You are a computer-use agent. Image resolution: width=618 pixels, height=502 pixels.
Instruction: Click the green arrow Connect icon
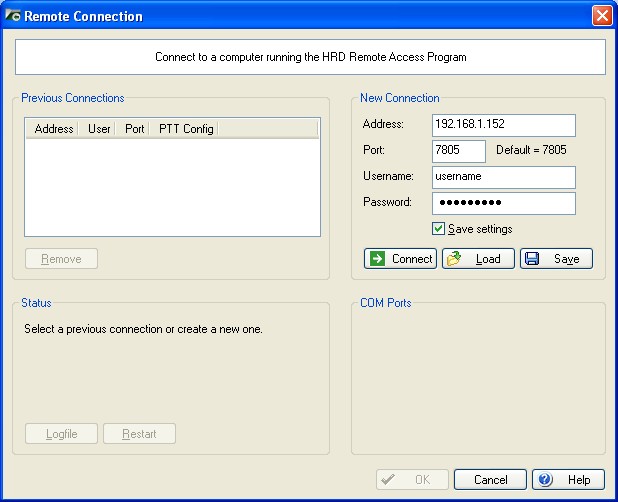click(x=378, y=259)
